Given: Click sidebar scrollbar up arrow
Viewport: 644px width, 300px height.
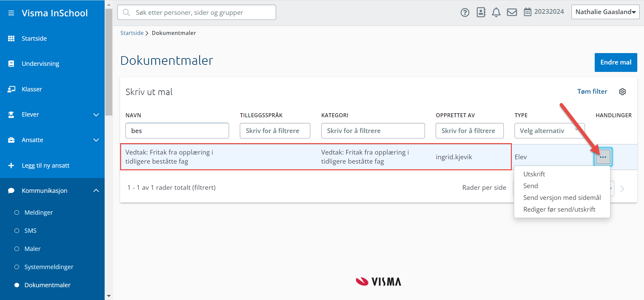Looking at the screenshot, I should click(109, 5).
